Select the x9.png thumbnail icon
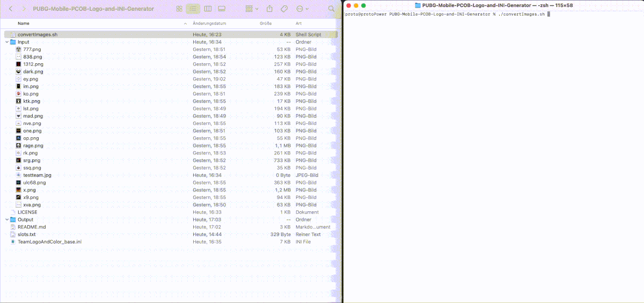The height and width of the screenshot is (303, 644). pos(19,197)
